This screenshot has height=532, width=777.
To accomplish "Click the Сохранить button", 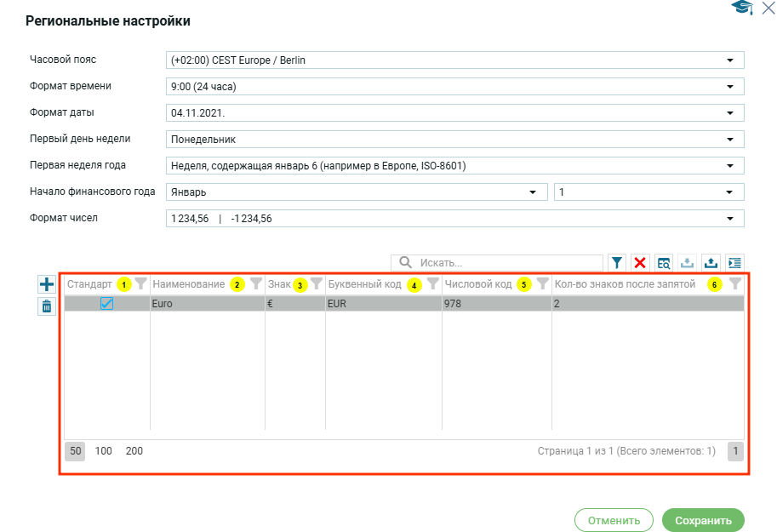I will 703,520.
